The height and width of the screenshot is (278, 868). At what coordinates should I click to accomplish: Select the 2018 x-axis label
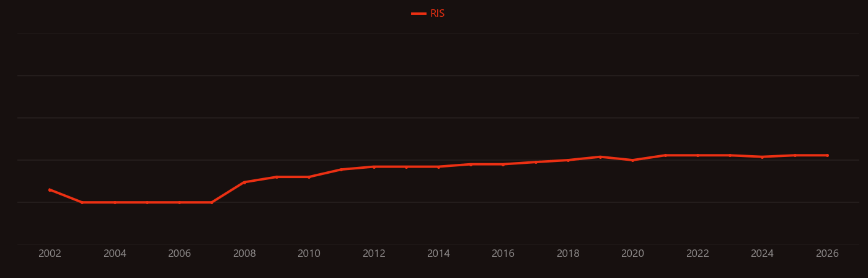coord(568,254)
